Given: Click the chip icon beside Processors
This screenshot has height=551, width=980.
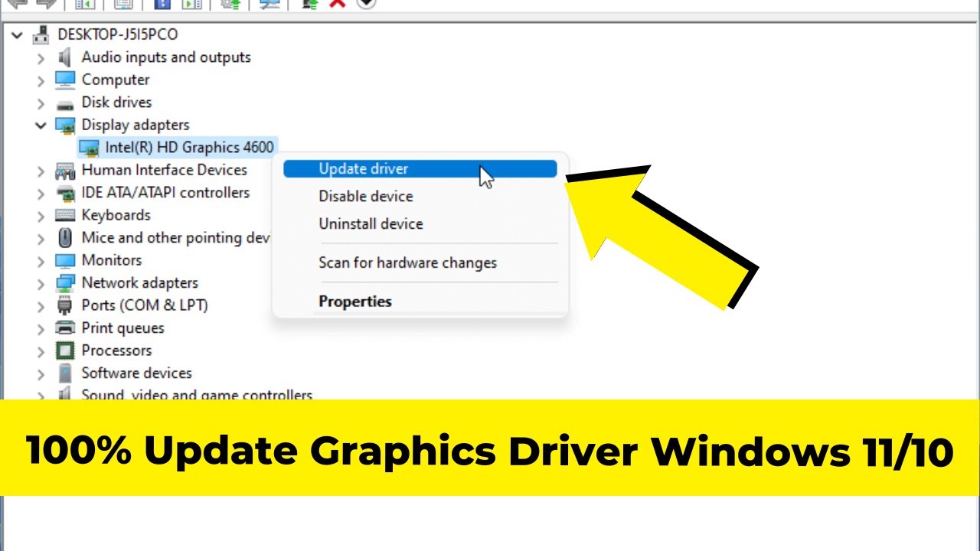Looking at the screenshot, I should click(x=65, y=350).
